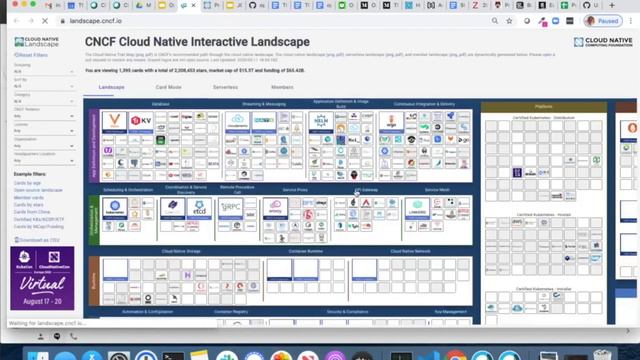Image resolution: width=640 pixels, height=360 pixels.
Task: Open the Terminal app in the Dock
Action: click(x=173, y=356)
